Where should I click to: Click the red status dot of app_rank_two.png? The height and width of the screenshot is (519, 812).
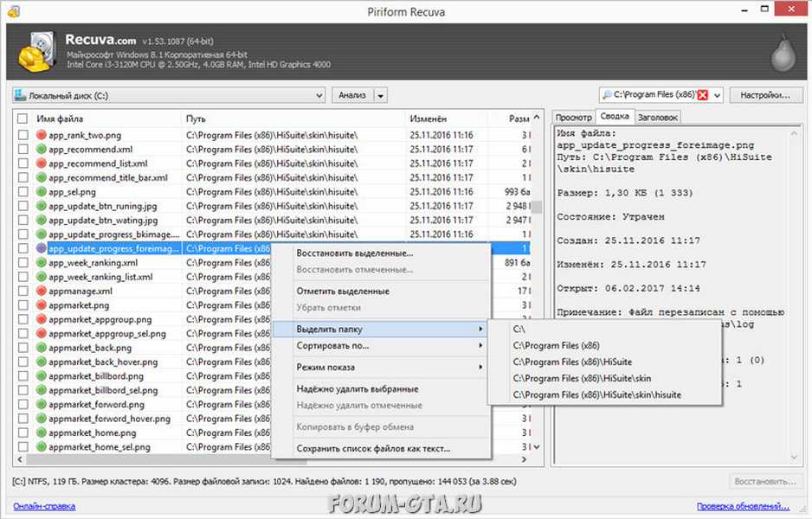(42, 135)
